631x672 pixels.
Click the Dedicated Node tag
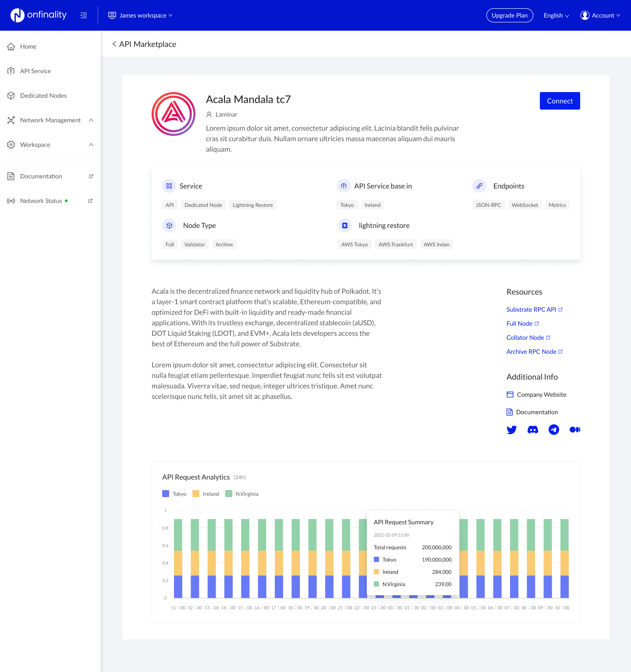[x=203, y=205]
